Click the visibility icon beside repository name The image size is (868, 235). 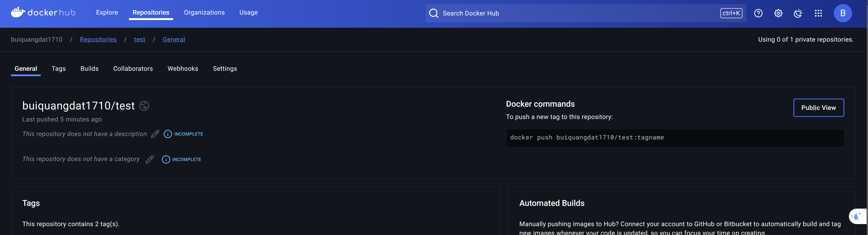click(144, 106)
